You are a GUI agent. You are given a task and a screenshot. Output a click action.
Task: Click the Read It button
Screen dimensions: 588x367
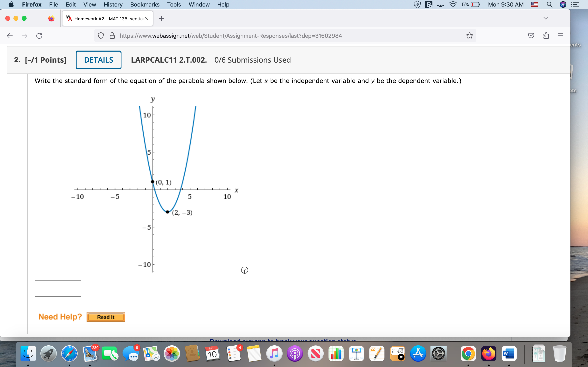click(106, 317)
